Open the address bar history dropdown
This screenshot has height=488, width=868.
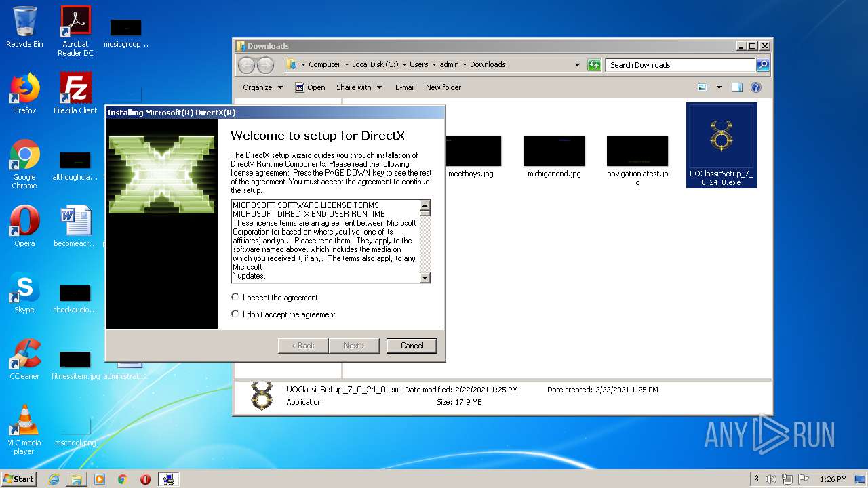[x=577, y=65]
